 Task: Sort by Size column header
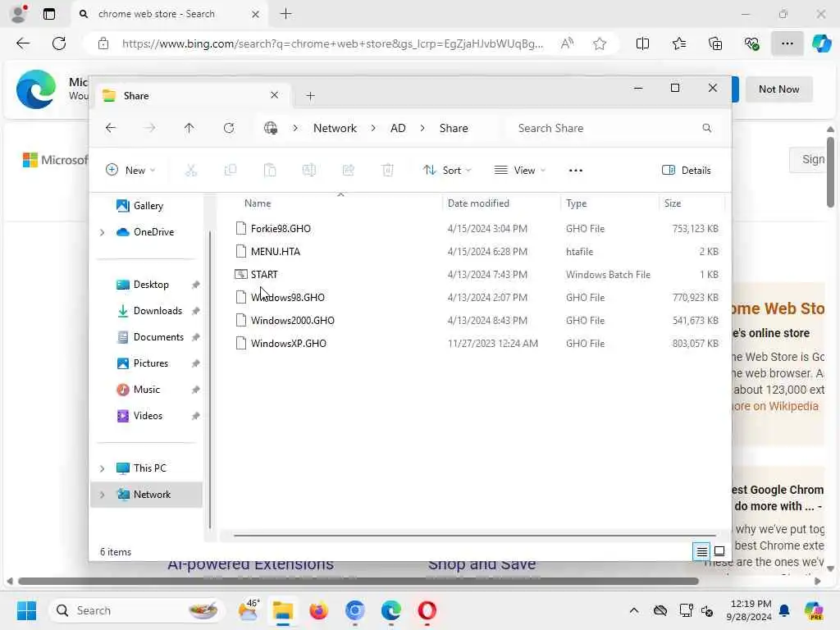[673, 203]
